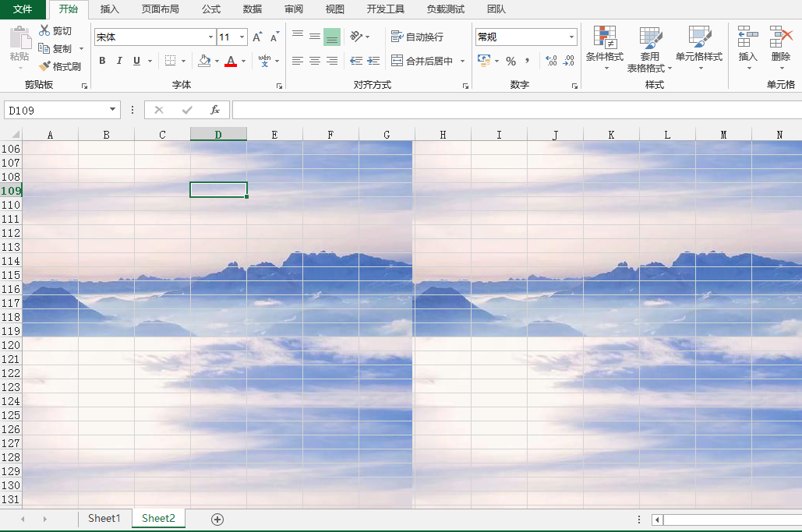Toggle Bold formatting
This screenshot has width=802, height=532.
[102, 60]
